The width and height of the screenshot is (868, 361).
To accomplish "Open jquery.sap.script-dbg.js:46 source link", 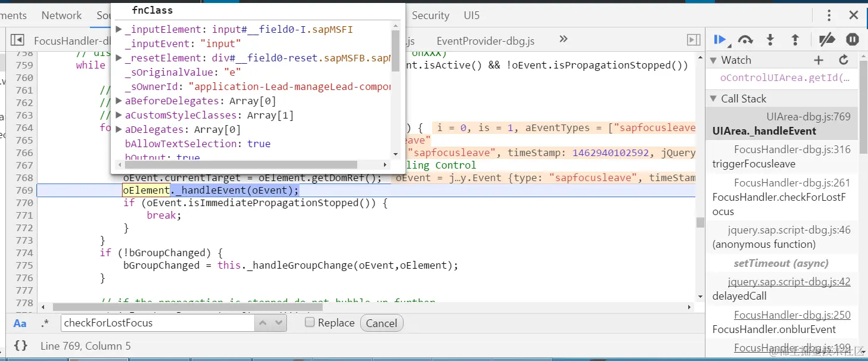I will tap(789, 229).
